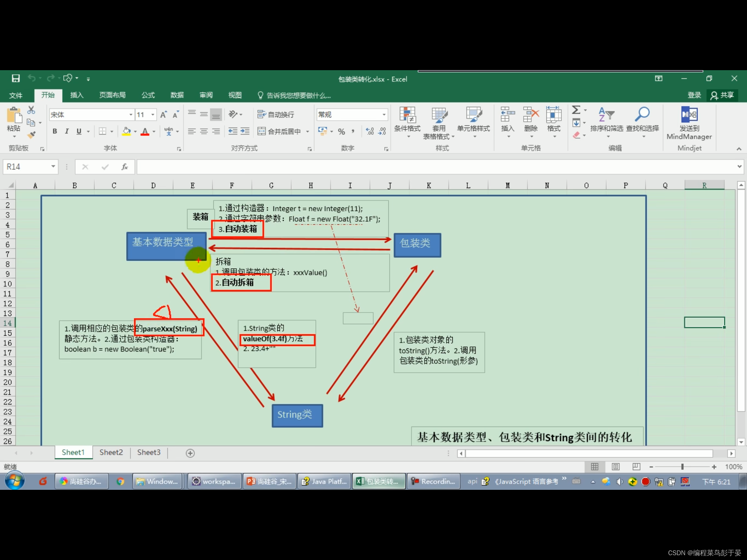
Task: Select column R header
Action: click(704, 186)
